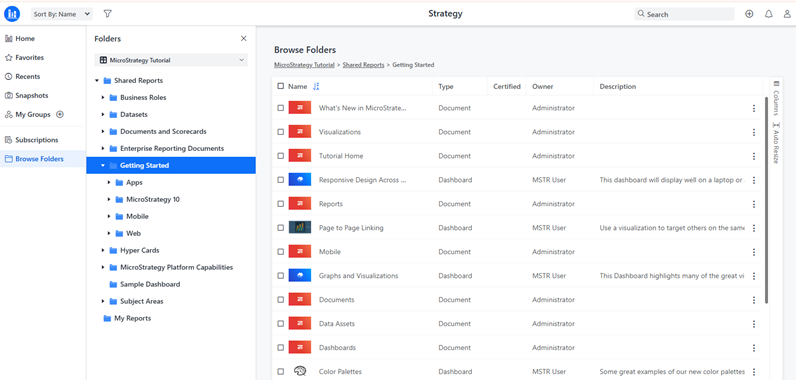796x380 pixels.
Task: Tick the checkbox for Visualizations document
Action: click(281, 132)
